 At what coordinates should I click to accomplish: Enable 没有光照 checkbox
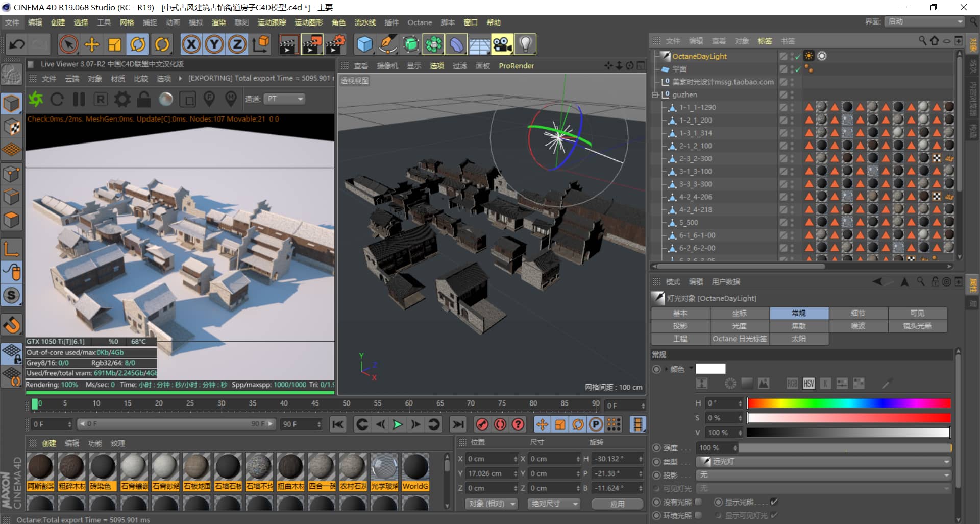pos(698,502)
